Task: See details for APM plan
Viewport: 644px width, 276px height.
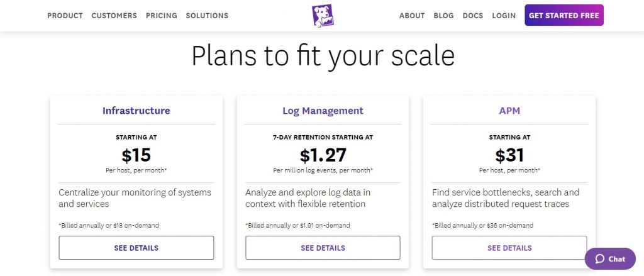Action: click(x=509, y=248)
